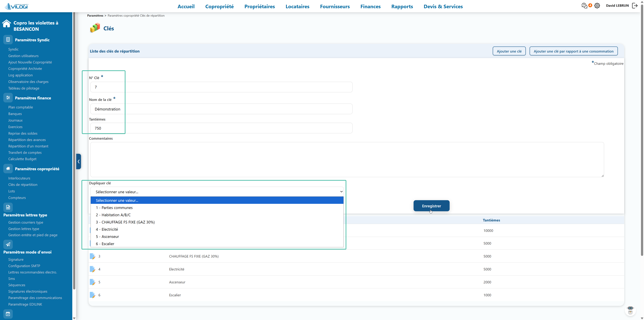Click the Paramètres breadcrumb link

point(95,15)
